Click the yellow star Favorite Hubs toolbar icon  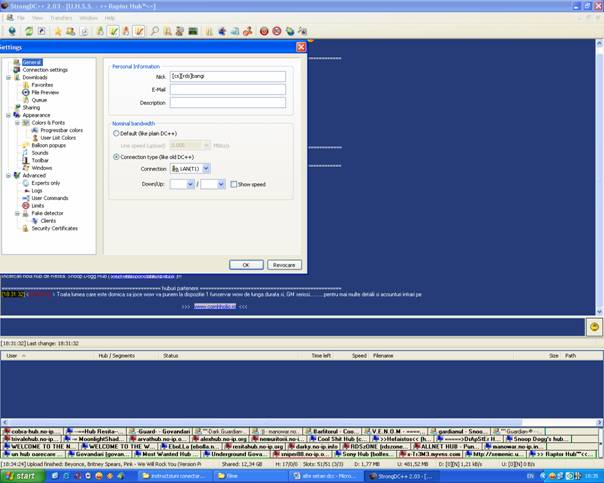click(58, 31)
